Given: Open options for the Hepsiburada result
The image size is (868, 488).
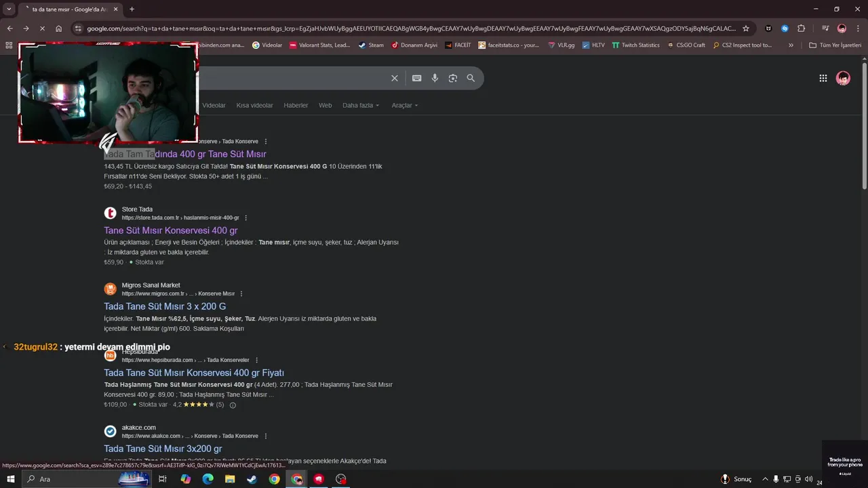Looking at the screenshot, I should coord(256,360).
